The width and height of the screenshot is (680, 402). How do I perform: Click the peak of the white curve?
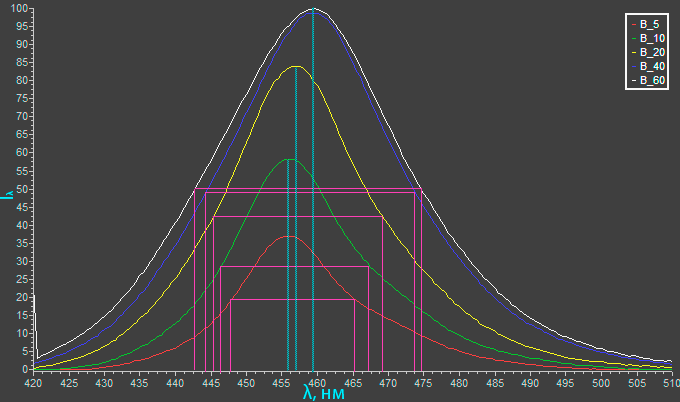pyautogui.click(x=313, y=9)
